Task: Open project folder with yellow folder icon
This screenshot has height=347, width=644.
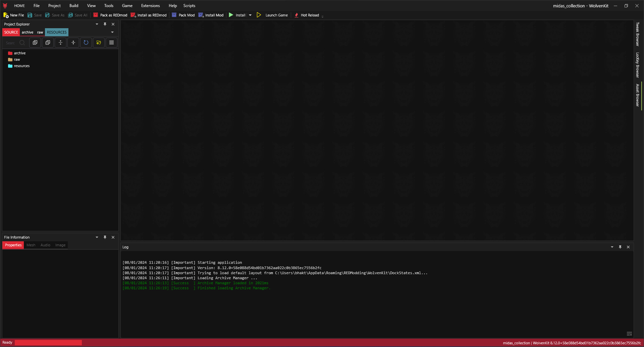Action: pos(99,43)
